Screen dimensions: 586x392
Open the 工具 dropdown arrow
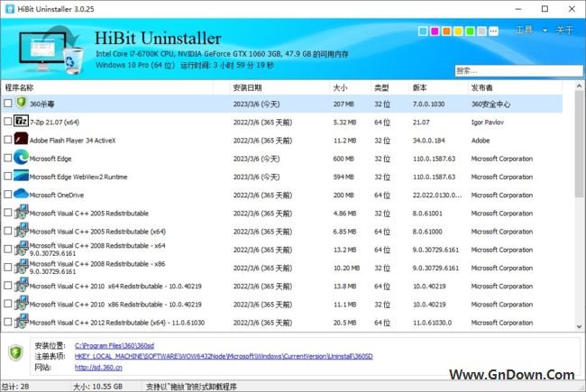tap(545, 31)
